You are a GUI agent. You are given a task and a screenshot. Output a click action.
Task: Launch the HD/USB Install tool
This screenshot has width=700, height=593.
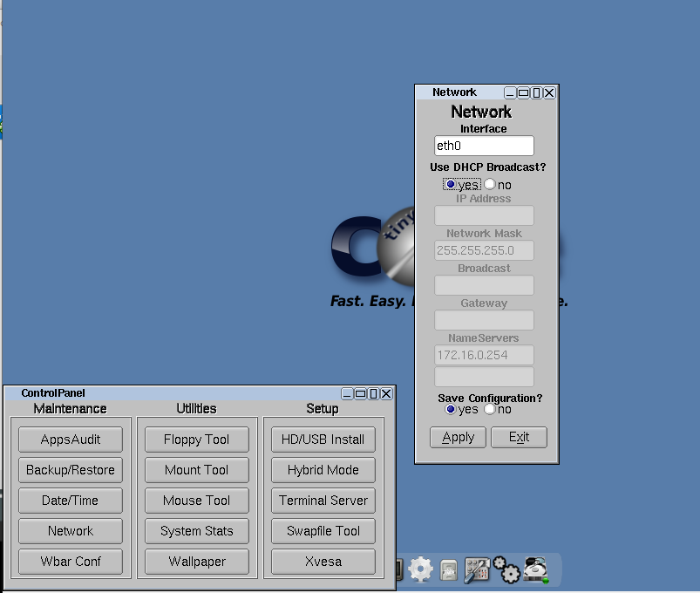point(323,440)
